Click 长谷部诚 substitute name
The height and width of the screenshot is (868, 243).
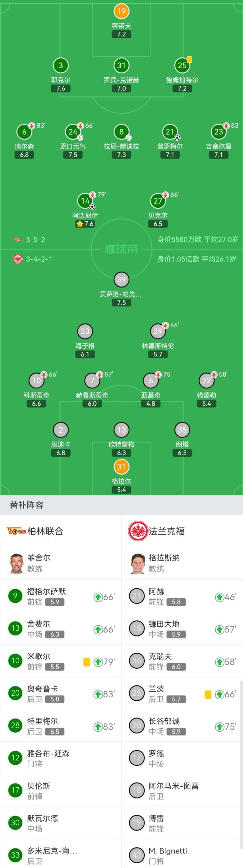164,721
